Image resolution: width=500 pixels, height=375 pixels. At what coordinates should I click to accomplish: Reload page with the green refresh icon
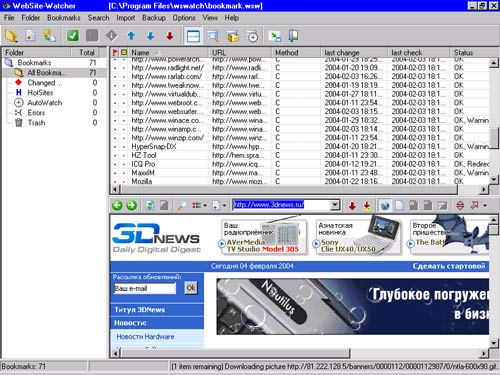[x=150, y=205]
